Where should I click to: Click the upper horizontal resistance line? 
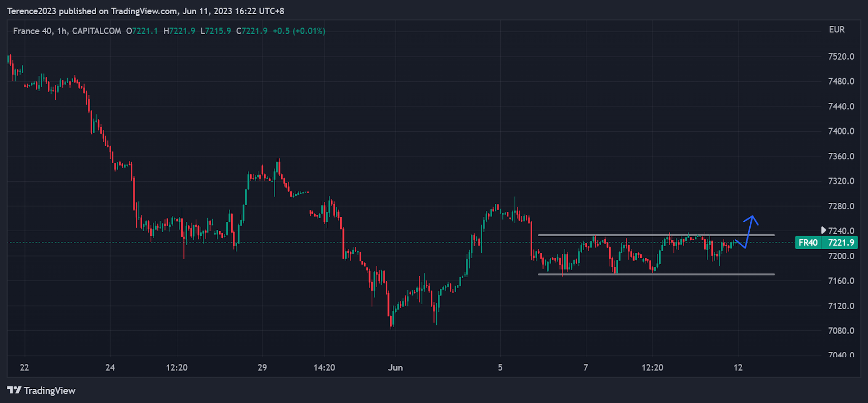coord(656,235)
